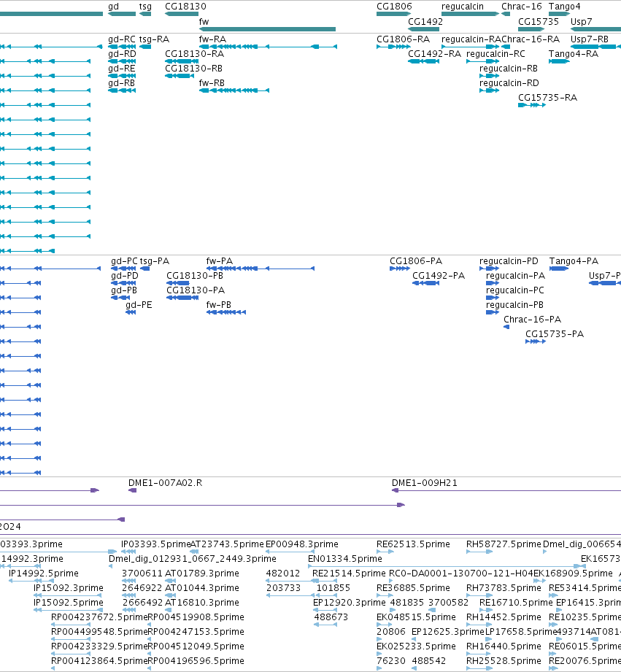Select the IP15092.3prime EST feature
The image size is (621, 672).
tap(68, 595)
